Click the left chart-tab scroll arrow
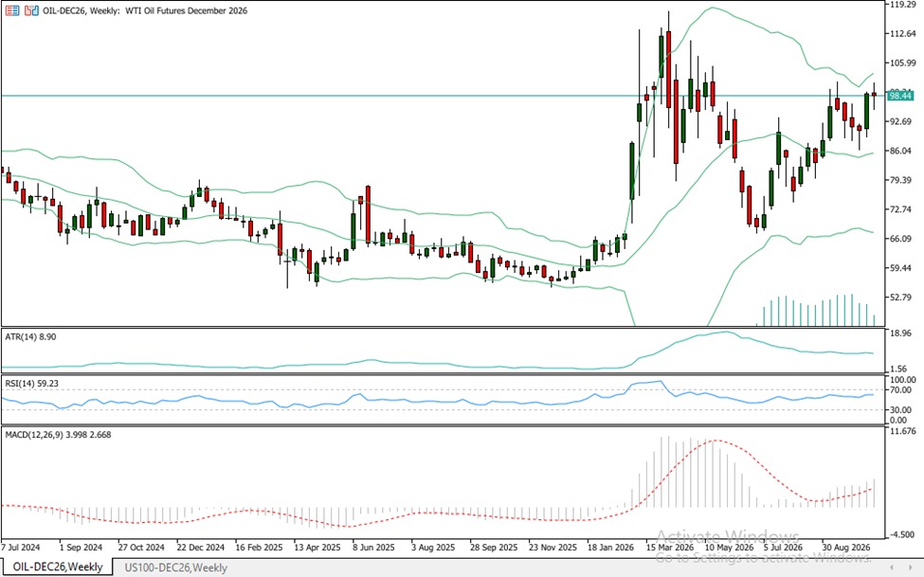Image resolution: width=924 pixels, height=577 pixels. [x=893, y=567]
